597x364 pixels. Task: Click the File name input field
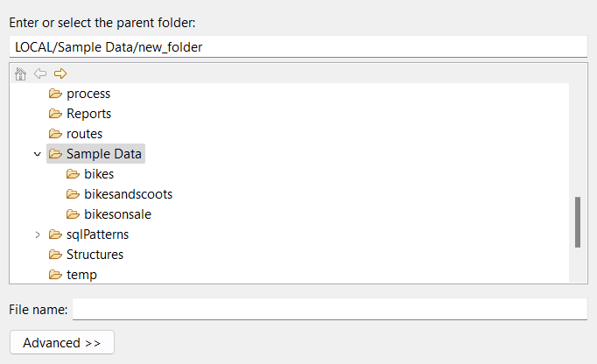329,309
